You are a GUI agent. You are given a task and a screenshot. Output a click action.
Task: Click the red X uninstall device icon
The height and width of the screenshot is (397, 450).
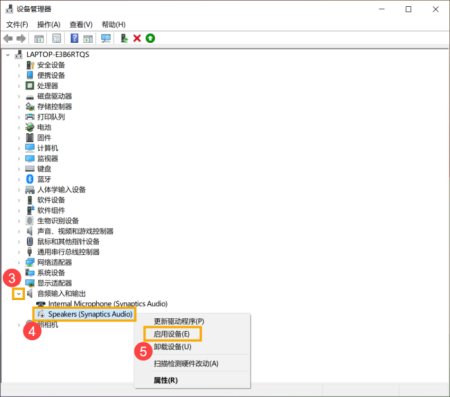[x=137, y=38]
